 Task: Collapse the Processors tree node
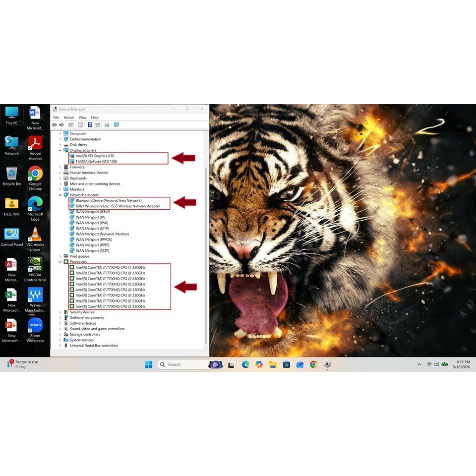(60, 262)
